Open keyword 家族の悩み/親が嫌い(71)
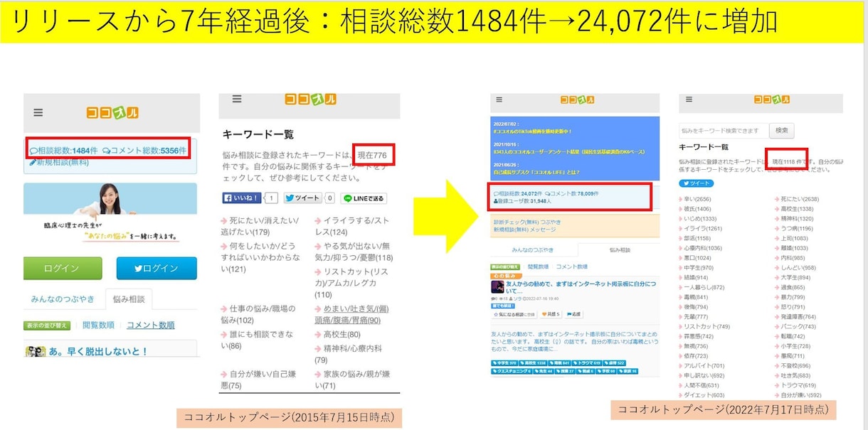Viewport: 868px width, 430px height. point(354,379)
